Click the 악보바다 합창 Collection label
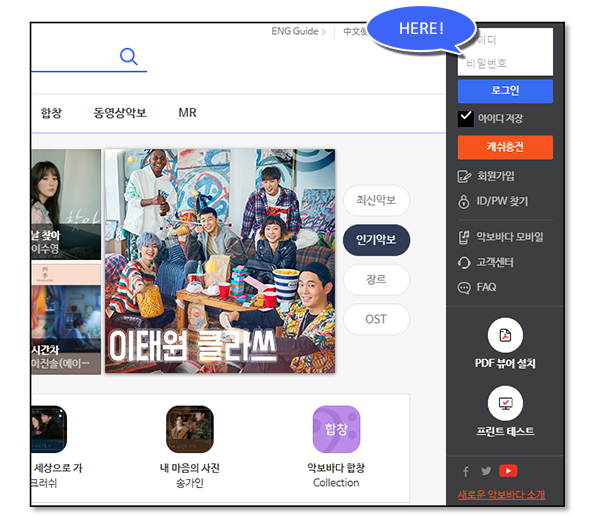600x517 pixels. [336, 475]
